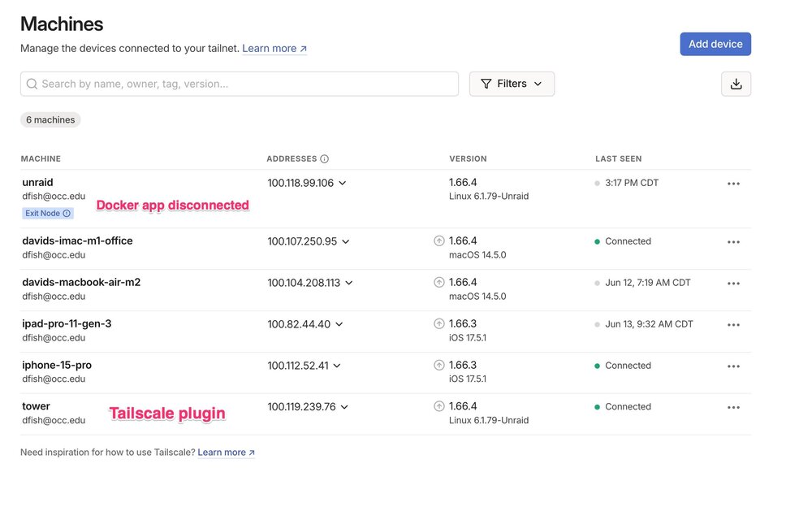
Task: Click info icon on Exit Node badge
Action: point(67,214)
